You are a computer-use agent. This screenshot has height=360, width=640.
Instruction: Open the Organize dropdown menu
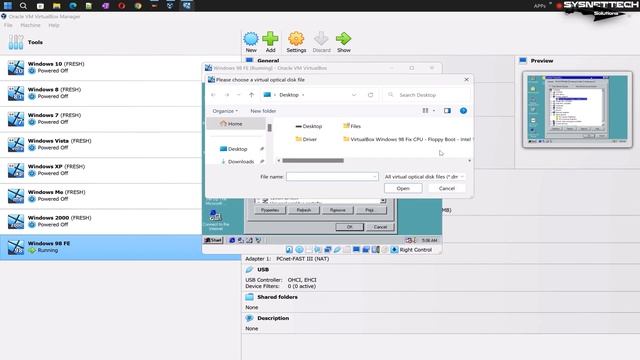(x=225, y=111)
